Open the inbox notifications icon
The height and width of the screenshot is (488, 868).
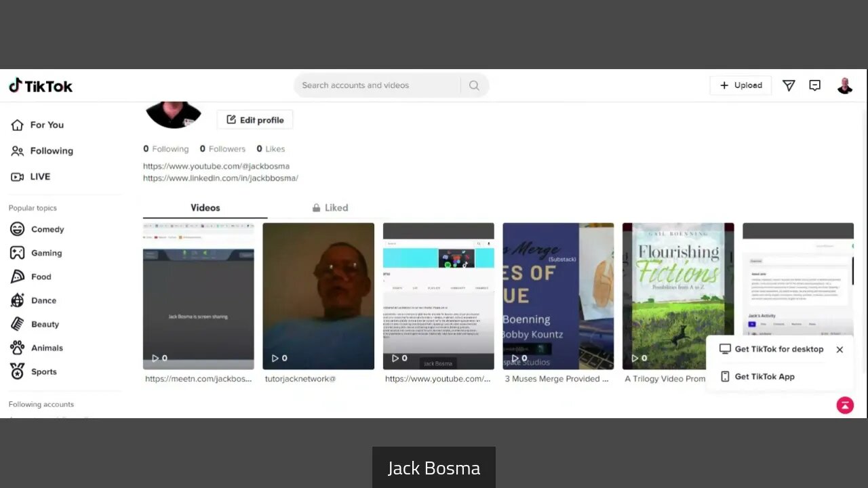click(x=815, y=85)
